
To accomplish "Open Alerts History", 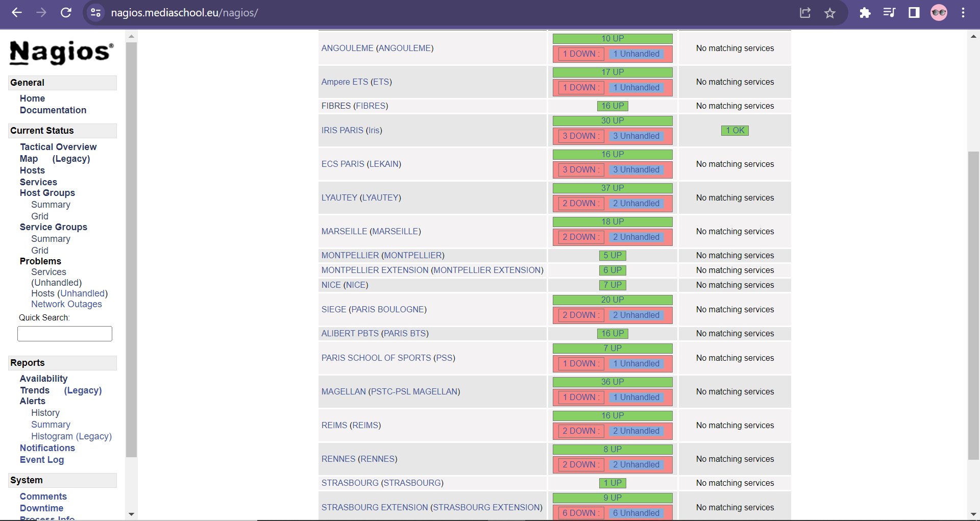I will [x=45, y=413].
